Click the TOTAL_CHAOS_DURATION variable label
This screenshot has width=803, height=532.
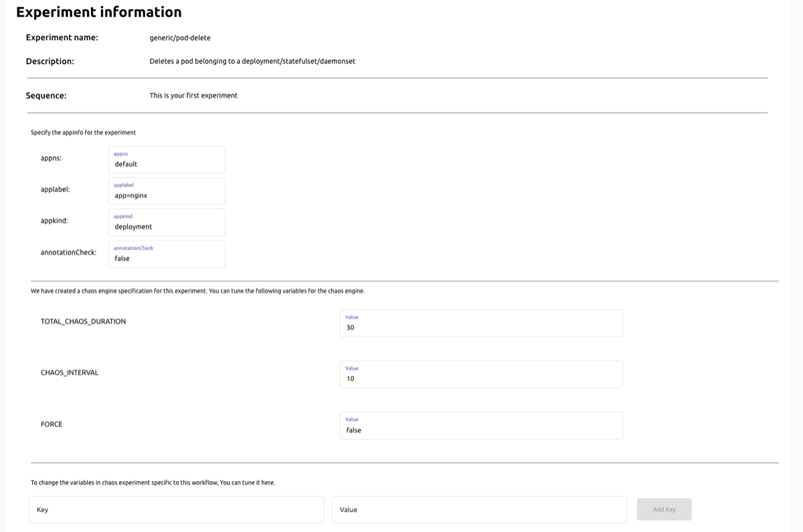click(x=83, y=321)
